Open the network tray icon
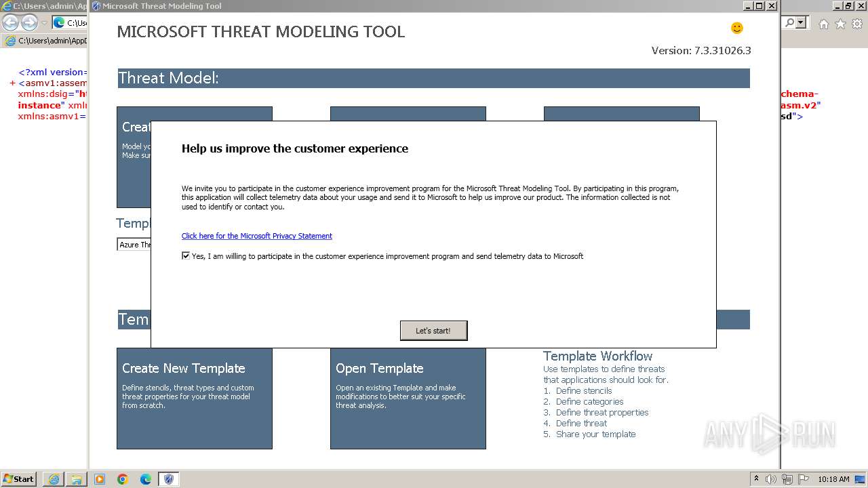The image size is (868, 488). point(787,479)
